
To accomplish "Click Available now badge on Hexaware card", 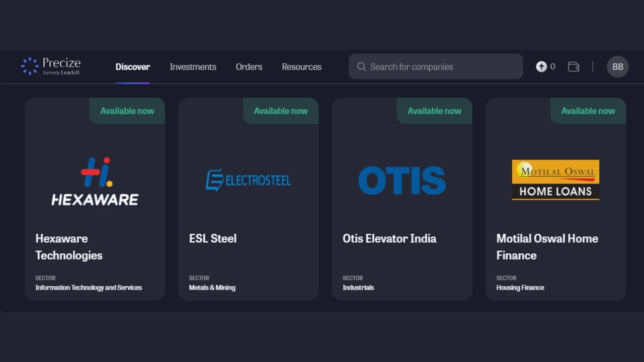I will coord(127,111).
